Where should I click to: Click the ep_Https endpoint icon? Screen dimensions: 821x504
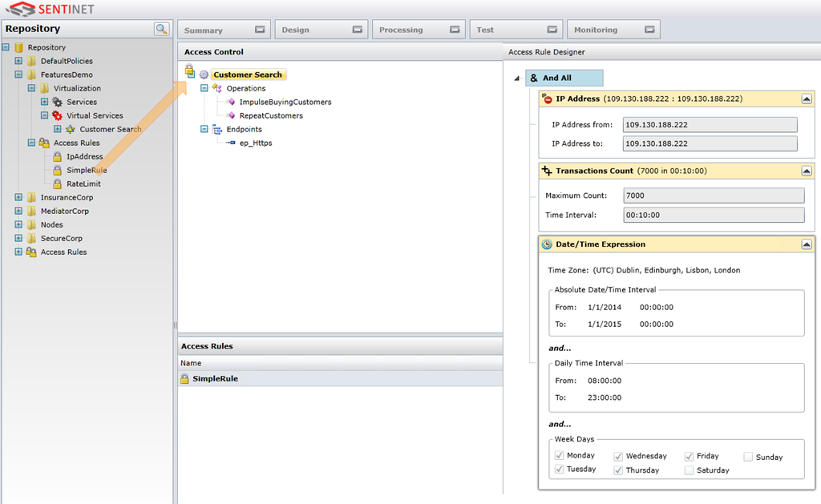pyautogui.click(x=230, y=143)
